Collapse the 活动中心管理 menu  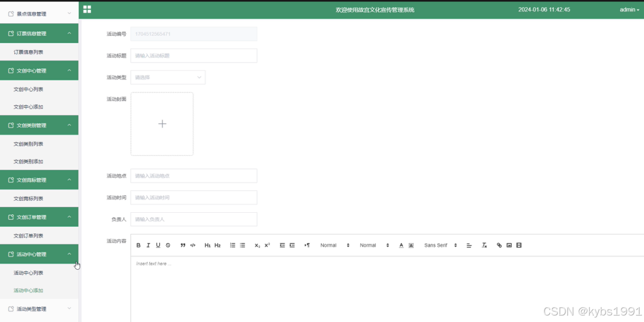(39, 254)
